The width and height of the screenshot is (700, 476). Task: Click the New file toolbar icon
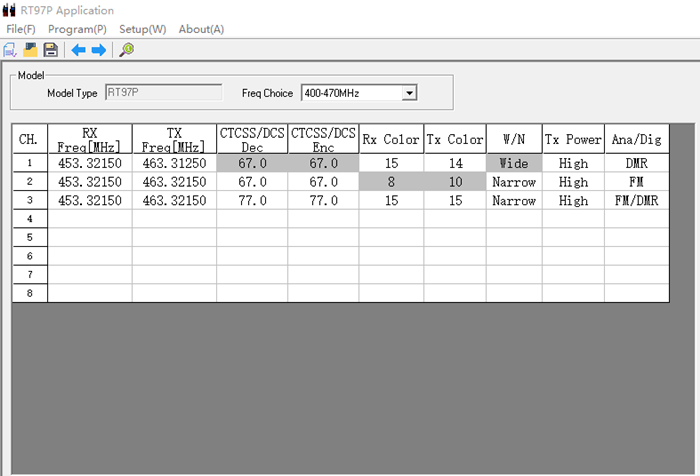click(11, 49)
